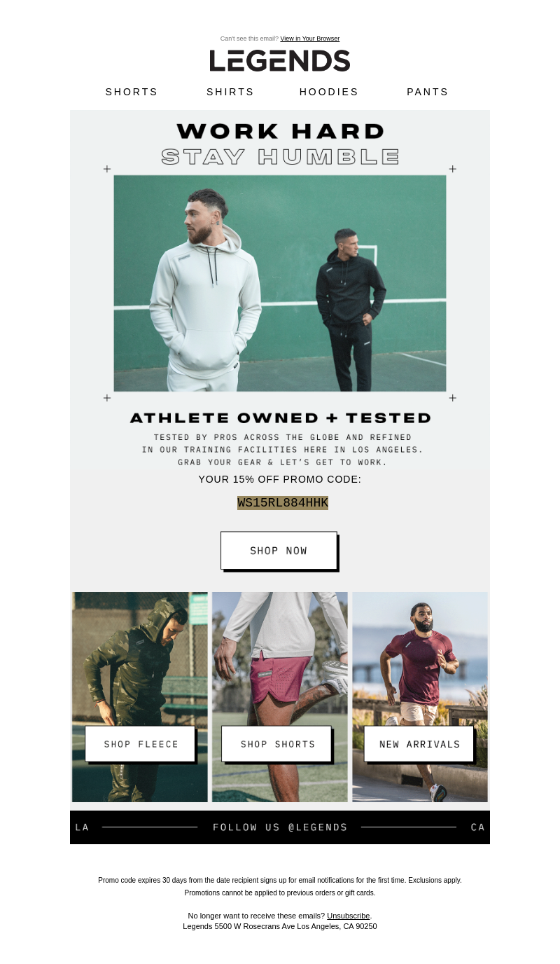Click the Shop Now button
This screenshot has width=560, height=964.
[279, 551]
